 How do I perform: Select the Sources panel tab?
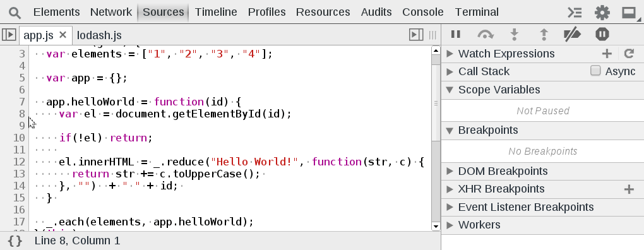[163, 13]
